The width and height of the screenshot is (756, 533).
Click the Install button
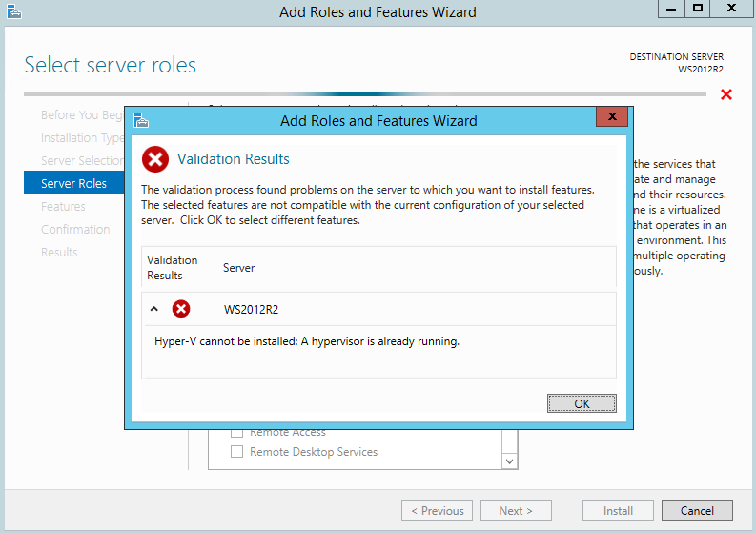(618, 510)
